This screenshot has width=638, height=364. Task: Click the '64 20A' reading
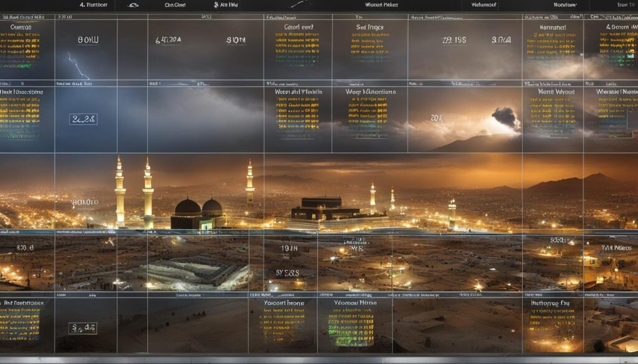tap(168, 40)
